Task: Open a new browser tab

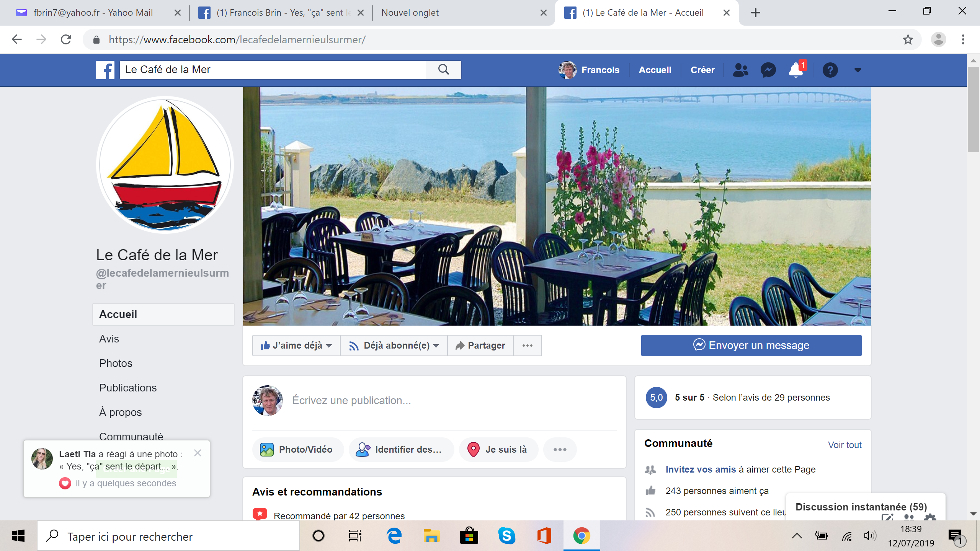Action: pos(755,13)
